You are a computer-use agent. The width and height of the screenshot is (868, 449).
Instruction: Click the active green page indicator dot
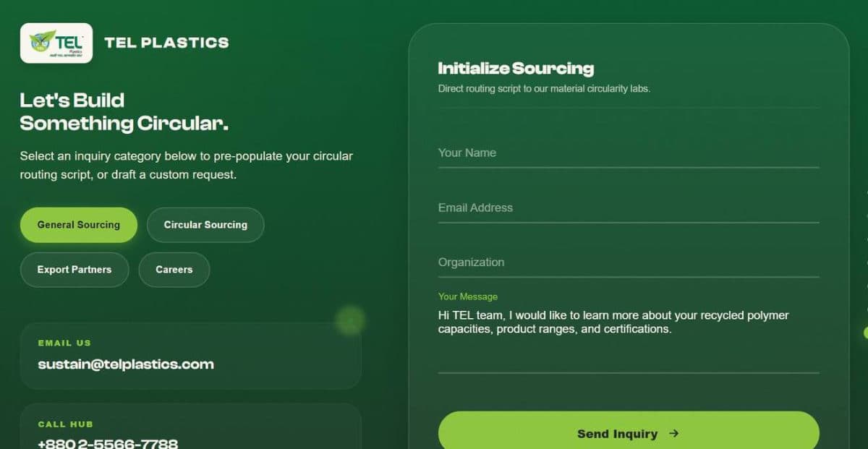(865, 333)
